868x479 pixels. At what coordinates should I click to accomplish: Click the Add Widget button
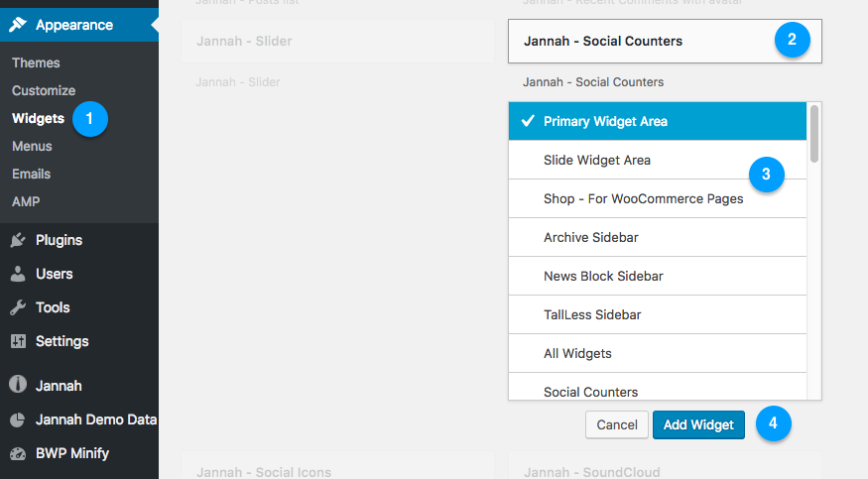click(698, 424)
